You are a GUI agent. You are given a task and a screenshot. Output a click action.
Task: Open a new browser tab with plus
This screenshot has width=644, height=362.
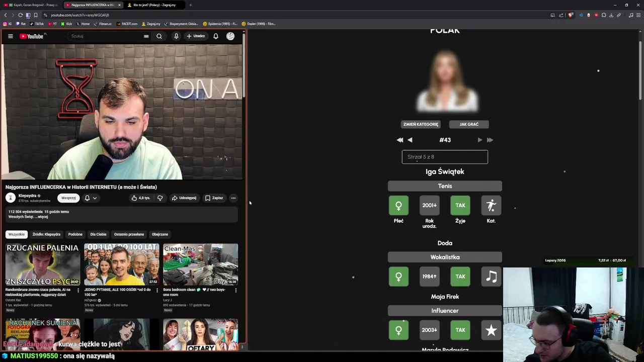click(x=190, y=5)
